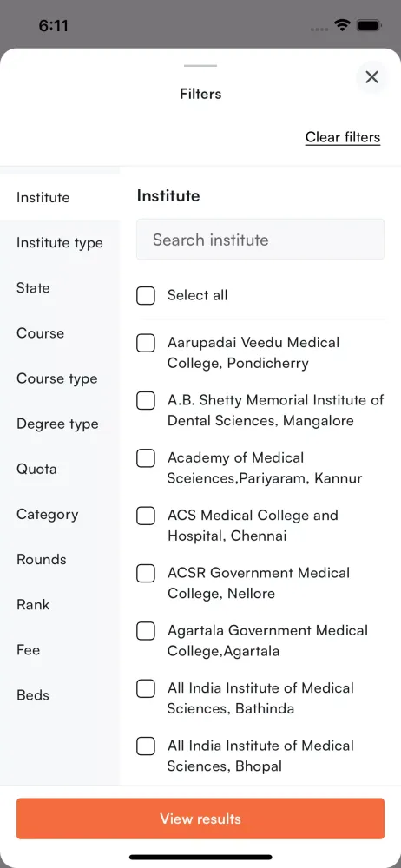Check Academy of Medical Sceiences, Pariyaram
The image size is (401, 868).
click(x=146, y=458)
